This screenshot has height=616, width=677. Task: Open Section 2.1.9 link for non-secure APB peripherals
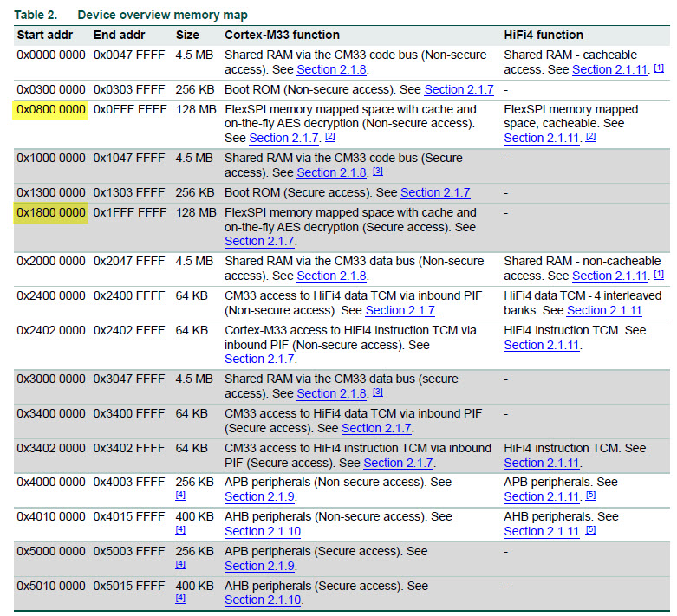click(259, 496)
